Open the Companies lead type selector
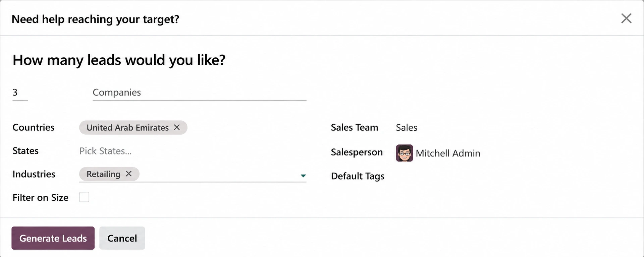This screenshot has height=257, width=644. coord(199,92)
